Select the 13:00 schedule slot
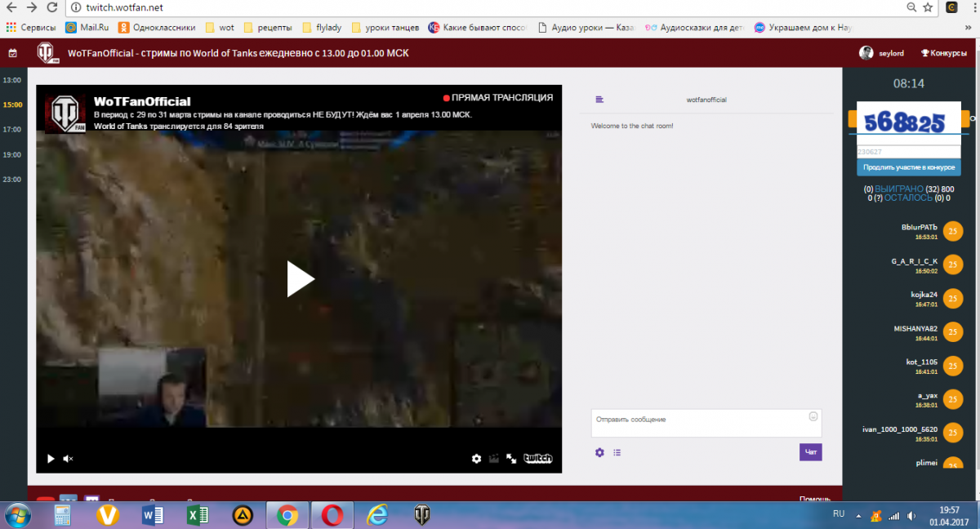The image size is (980, 529). coord(11,80)
